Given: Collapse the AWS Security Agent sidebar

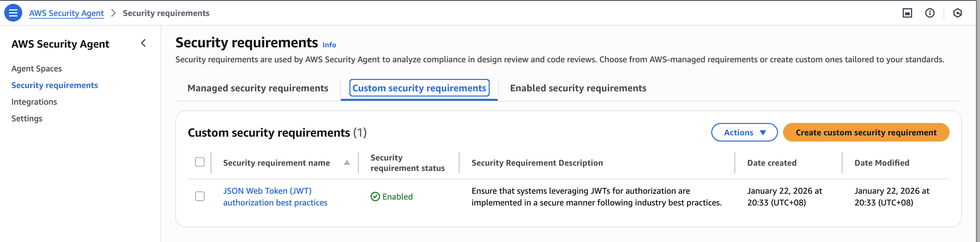Looking at the screenshot, I should pos(144,43).
